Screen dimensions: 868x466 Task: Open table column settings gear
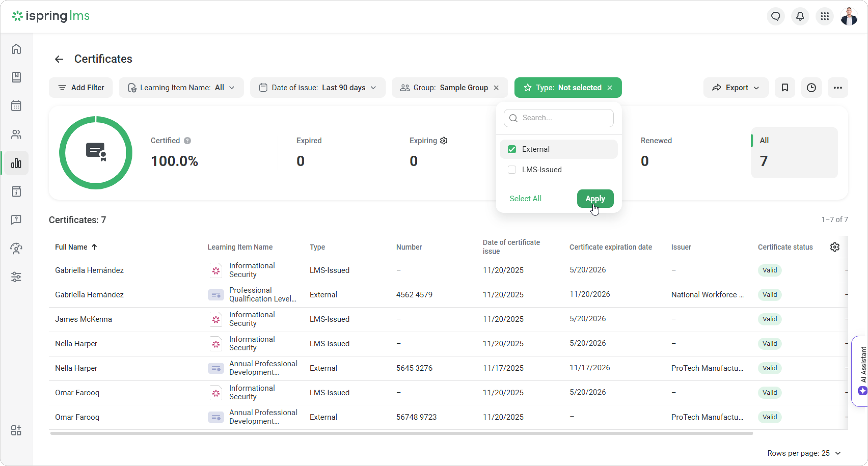pyautogui.click(x=835, y=247)
